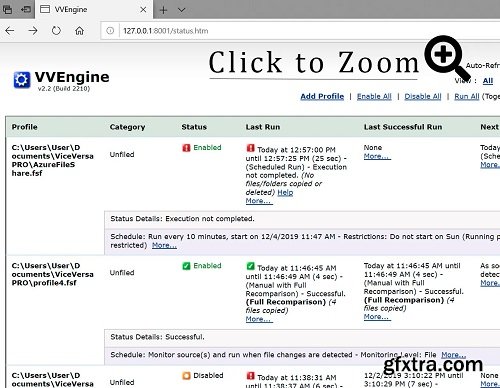Click More under AzureFileShare Last Run

pyautogui.click(x=259, y=201)
